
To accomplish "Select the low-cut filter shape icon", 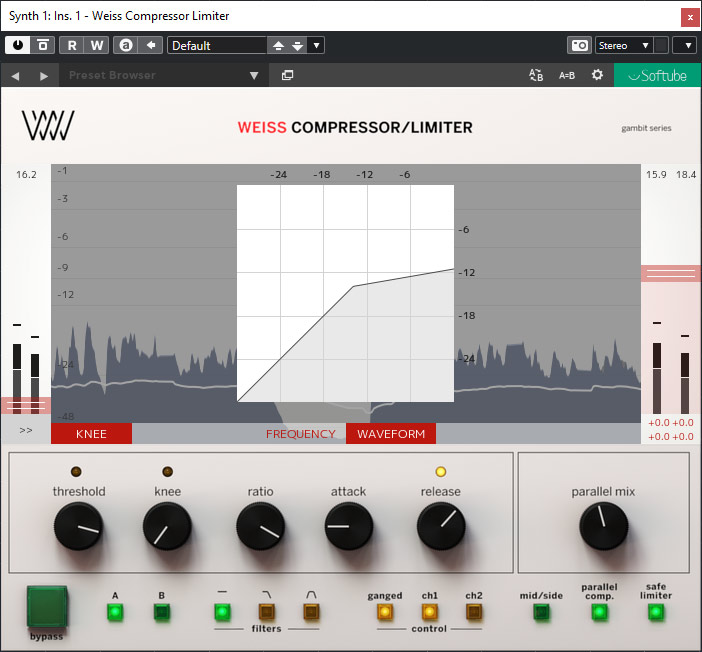I will tap(267, 612).
